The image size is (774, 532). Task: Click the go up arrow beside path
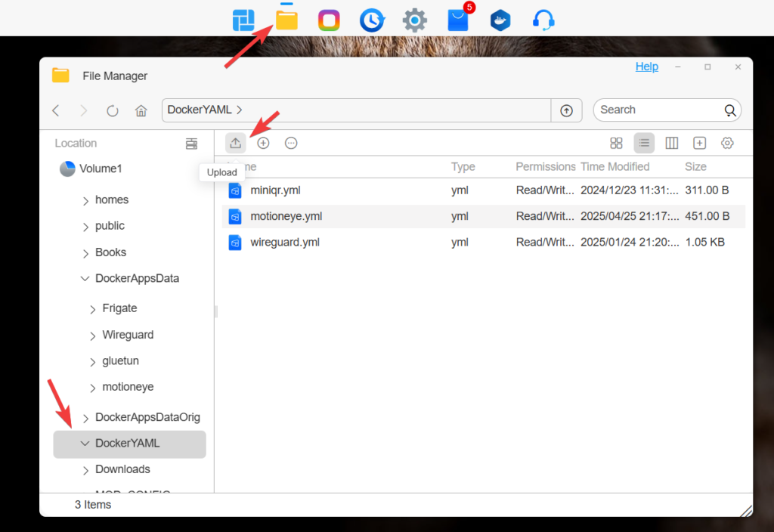pyautogui.click(x=566, y=110)
